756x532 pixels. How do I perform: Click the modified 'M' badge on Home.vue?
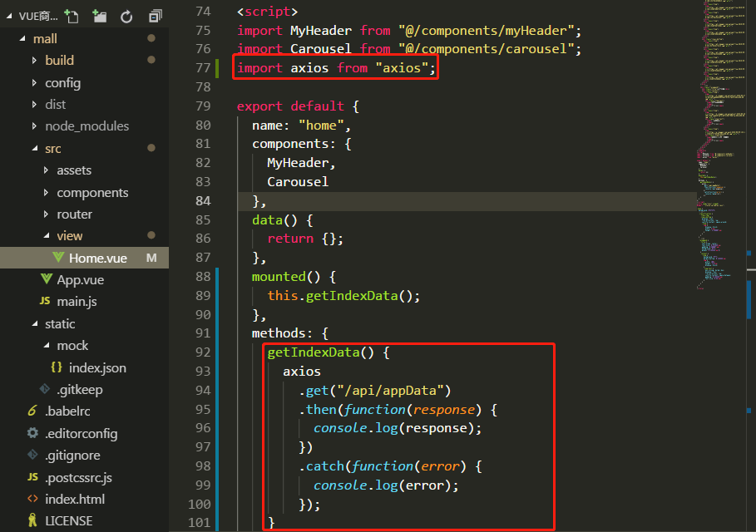tap(151, 258)
